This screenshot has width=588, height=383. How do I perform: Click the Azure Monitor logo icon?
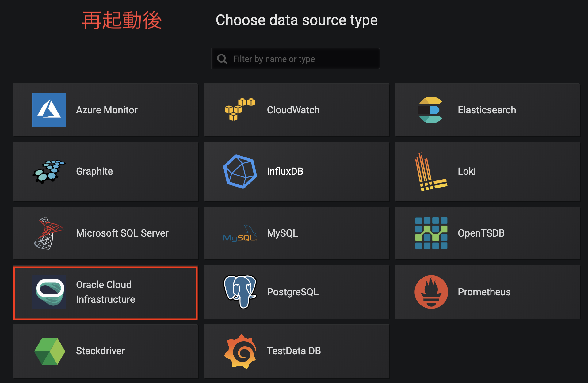click(49, 110)
